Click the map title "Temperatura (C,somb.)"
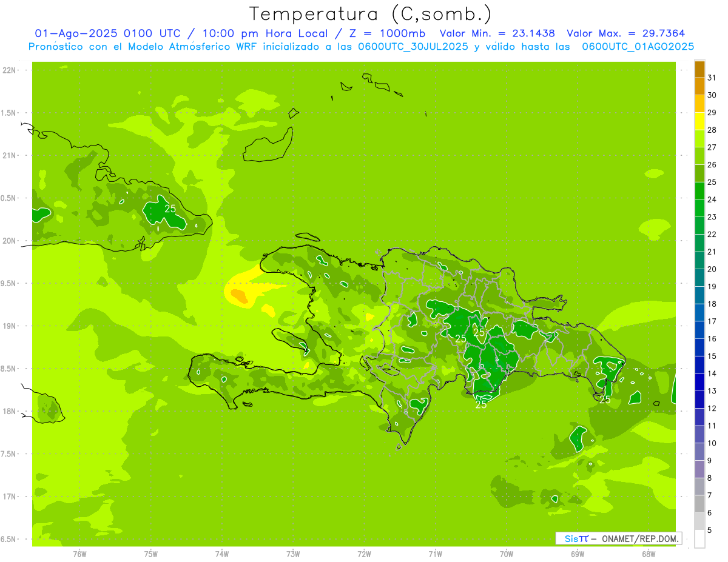 (x=371, y=13)
